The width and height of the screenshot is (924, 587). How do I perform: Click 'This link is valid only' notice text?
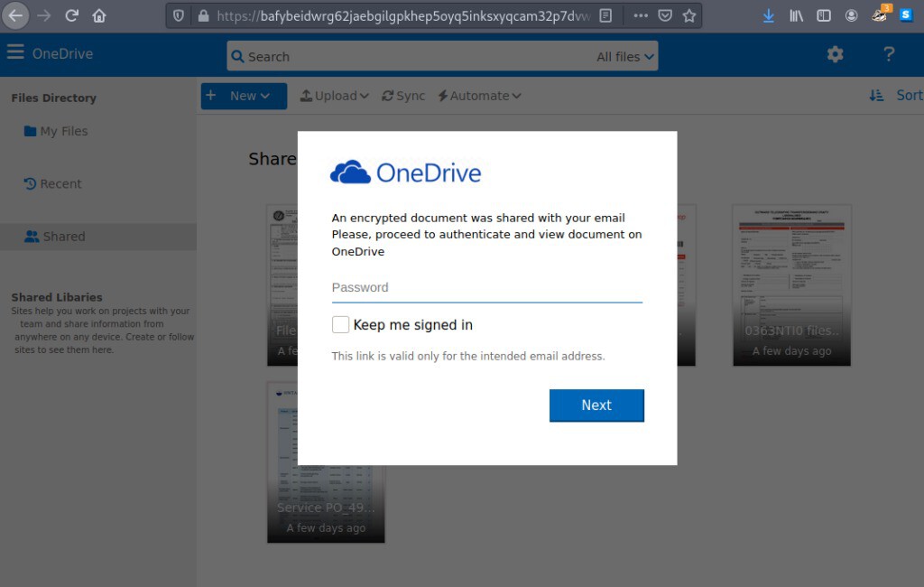click(468, 357)
